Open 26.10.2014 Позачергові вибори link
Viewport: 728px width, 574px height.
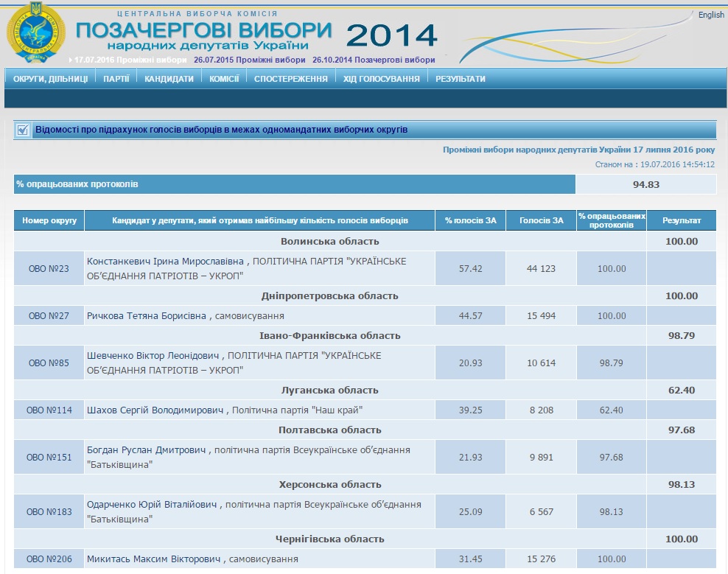click(374, 60)
